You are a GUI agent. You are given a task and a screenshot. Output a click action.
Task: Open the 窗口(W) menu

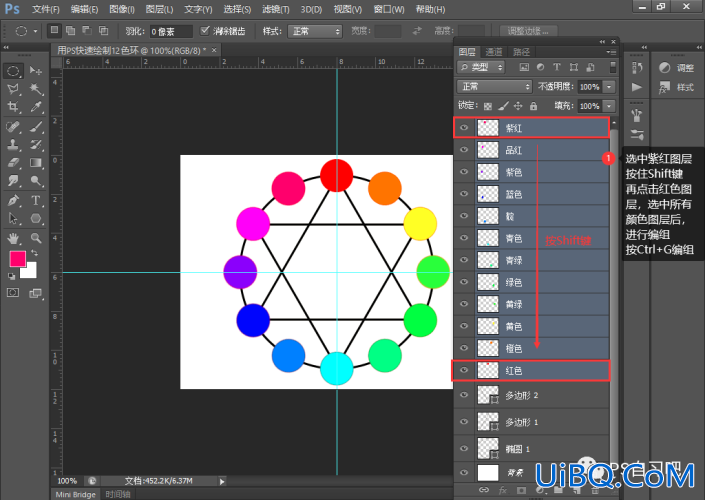click(x=389, y=9)
